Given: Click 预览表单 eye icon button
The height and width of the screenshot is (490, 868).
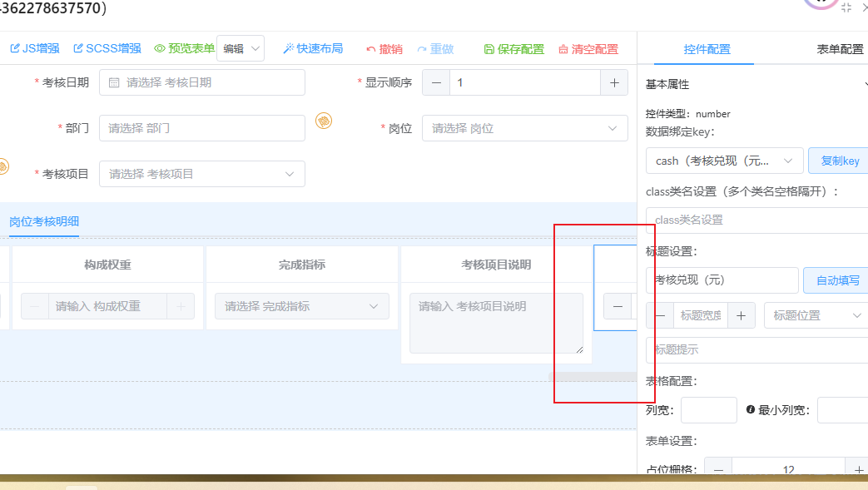Looking at the screenshot, I should coord(184,48).
